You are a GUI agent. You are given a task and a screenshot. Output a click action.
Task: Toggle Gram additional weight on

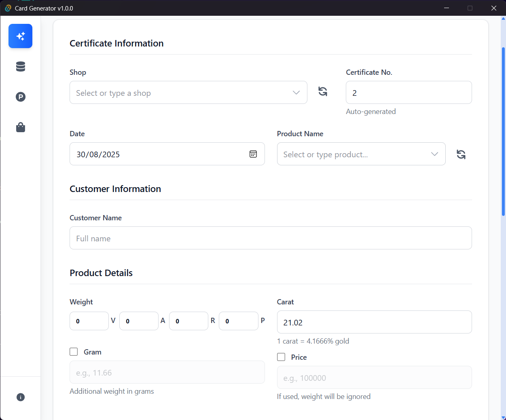(74, 352)
